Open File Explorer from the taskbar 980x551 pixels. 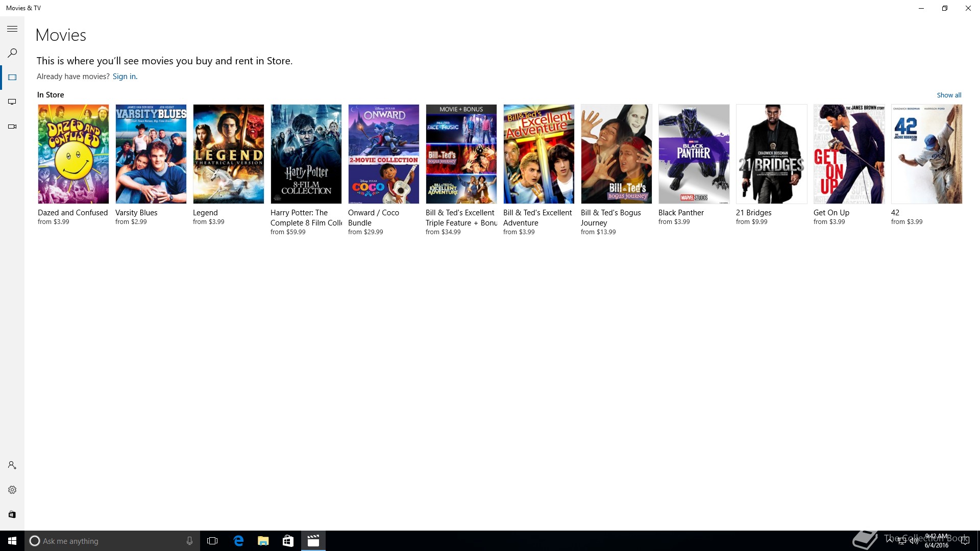pyautogui.click(x=263, y=541)
